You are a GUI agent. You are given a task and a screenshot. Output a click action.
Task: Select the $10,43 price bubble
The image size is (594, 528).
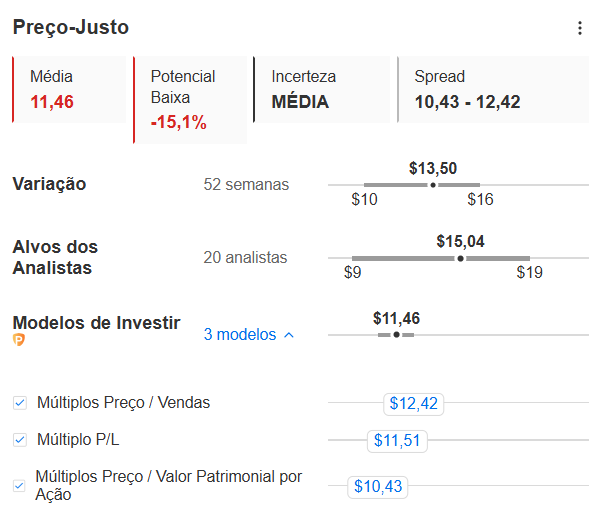tap(378, 486)
